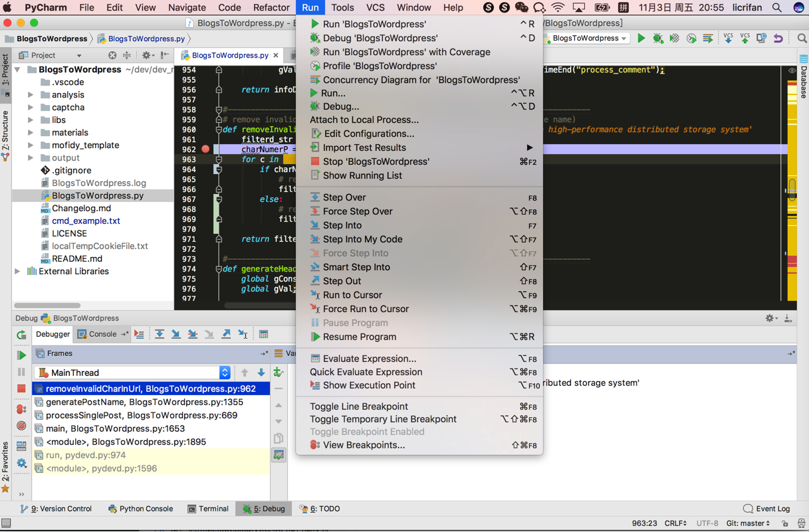Click the green Run button in top toolbar

641,39
